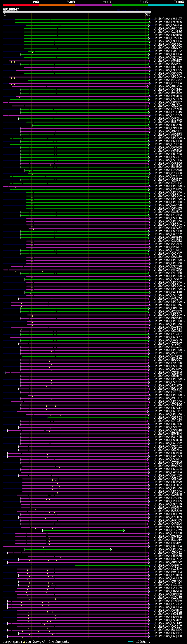The width and height of the screenshot is (187, 644).
Task: Click the Large gaps legend text
Action: tap(36, 641)
